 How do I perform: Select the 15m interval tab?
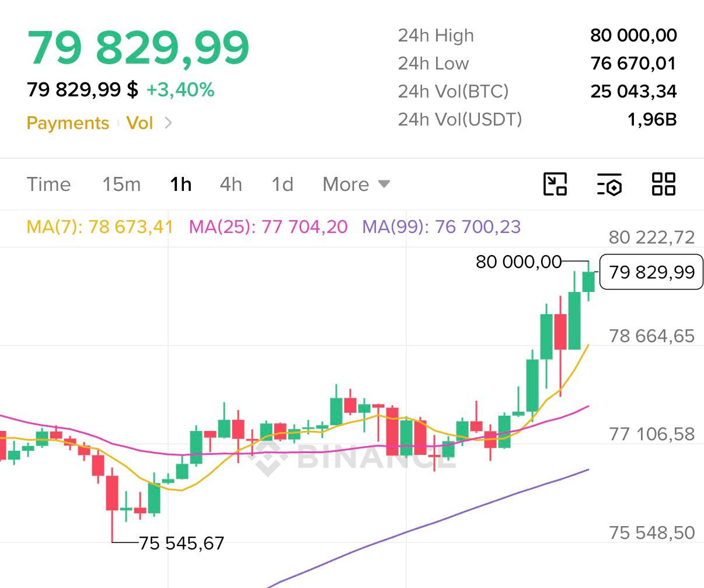coord(121,185)
